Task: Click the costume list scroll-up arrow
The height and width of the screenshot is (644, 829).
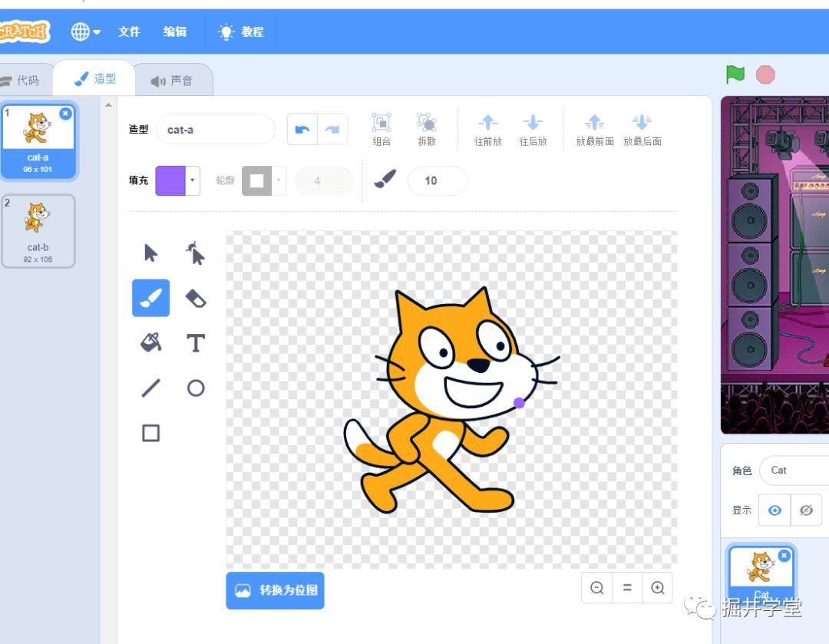Action: [108, 105]
